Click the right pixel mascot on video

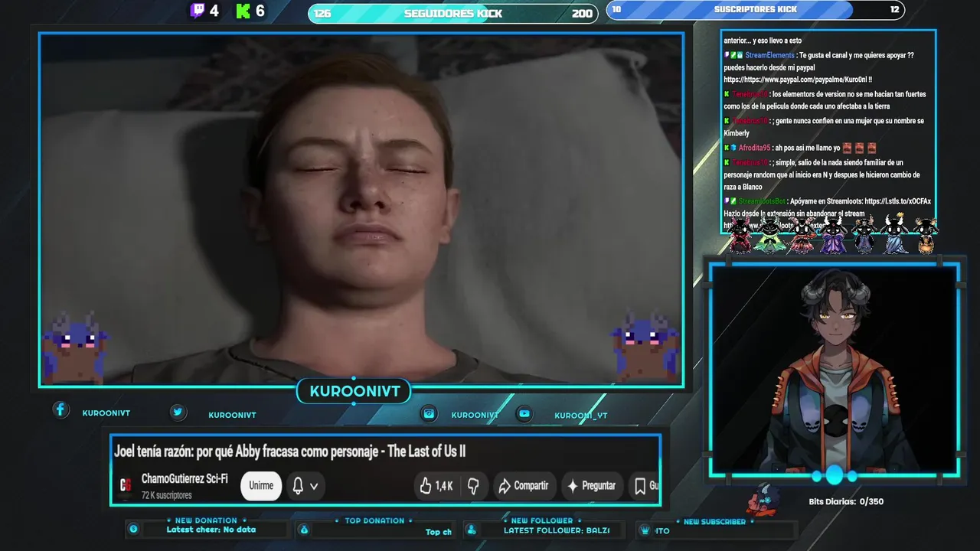click(645, 346)
